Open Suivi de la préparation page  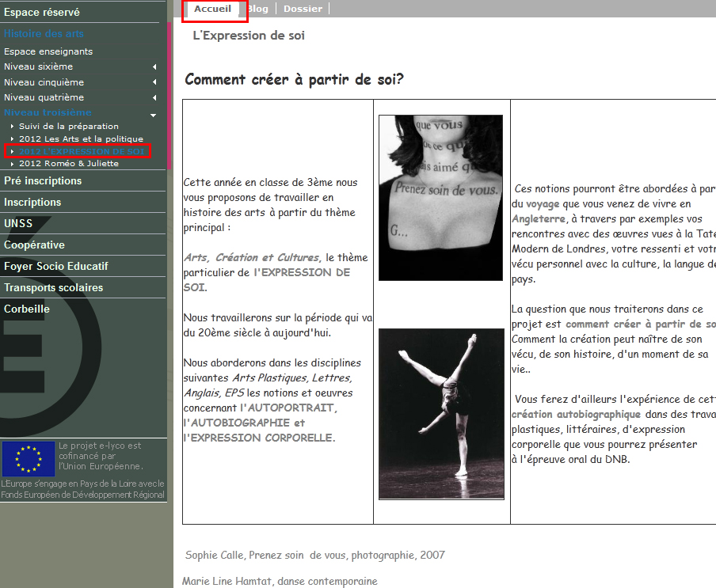pos(69,126)
